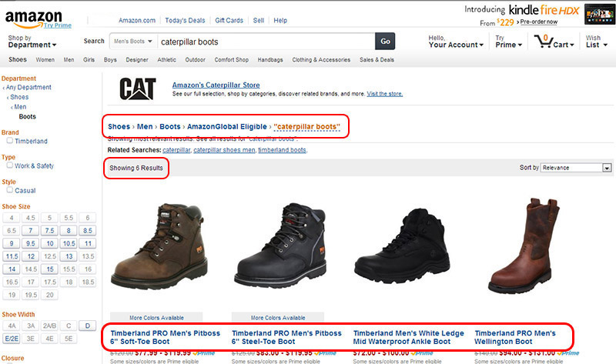Click the CAT Caterpillar store logo
This screenshot has width=616, height=364.
point(138,89)
